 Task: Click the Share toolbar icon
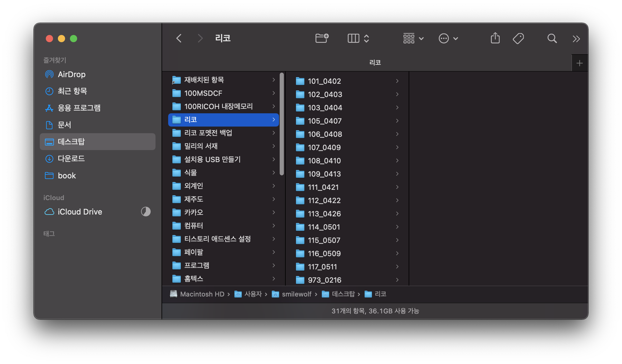tap(495, 38)
